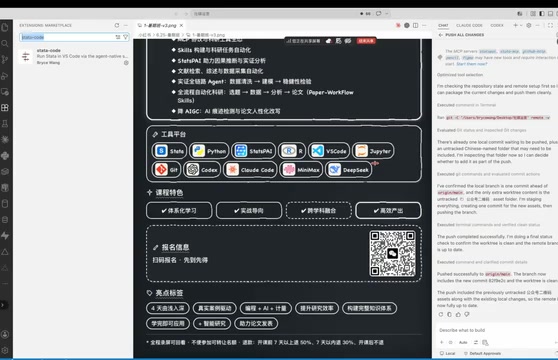Click the 1-暑期班-v3.png breadcrumb item
This screenshot has height=360, width=558.
coord(206,35)
